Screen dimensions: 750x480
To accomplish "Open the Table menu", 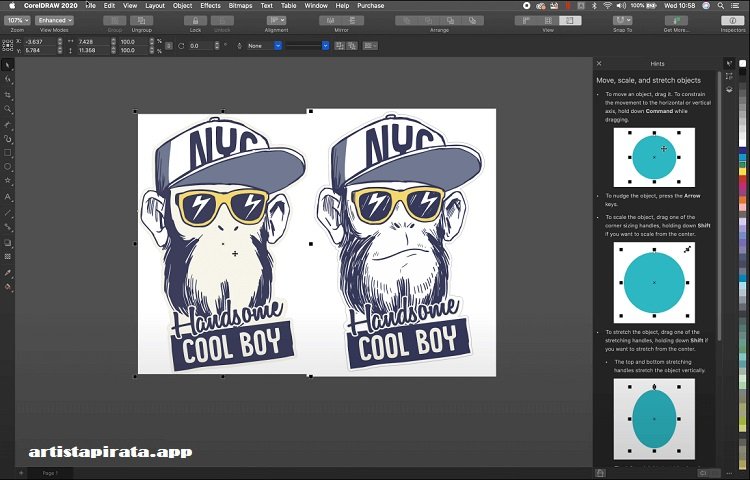I will coord(288,6).
